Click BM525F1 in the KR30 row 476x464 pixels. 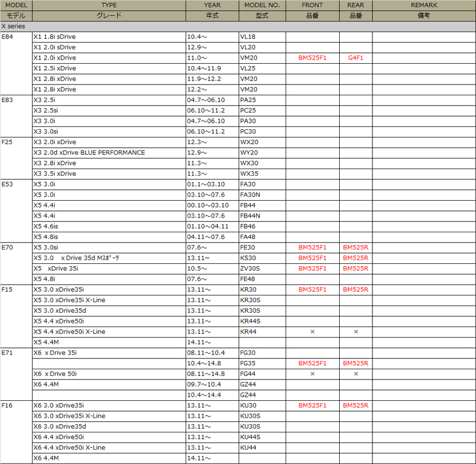tap(312, 289)
